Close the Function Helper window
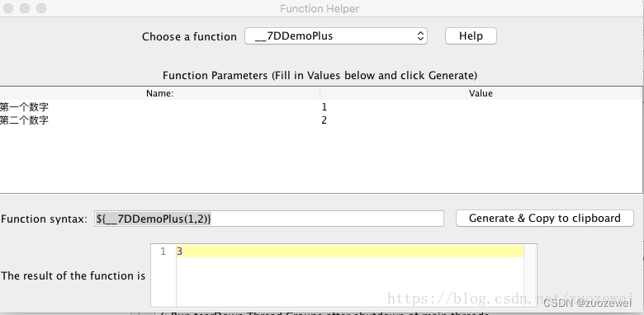Screen dimensions: 644x315 click(x=8, y=8)
